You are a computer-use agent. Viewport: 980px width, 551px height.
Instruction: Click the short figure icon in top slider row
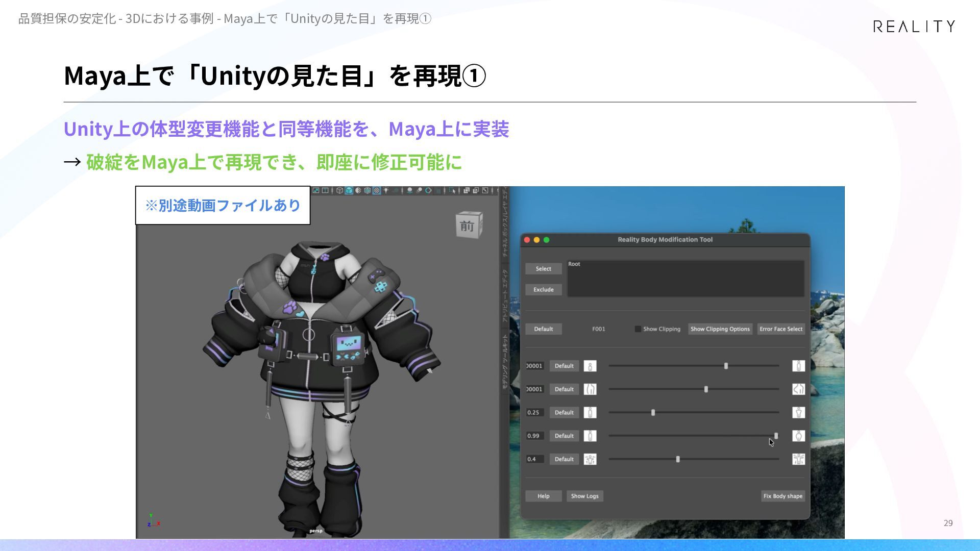pyautogui.click(x=590, y=366)
